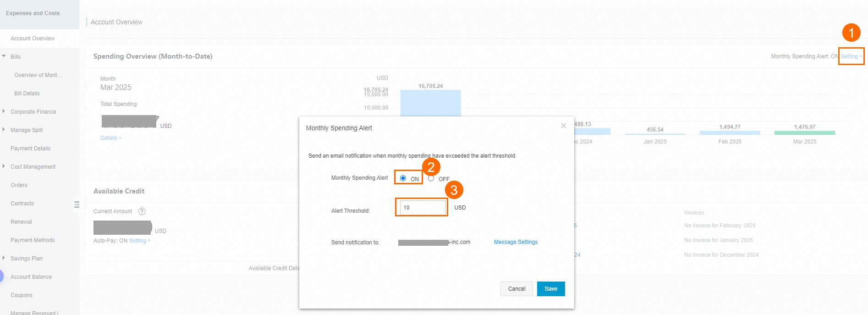Click the 16,705.24 chart bar
The image size is (868, 315).
[430, 103]
